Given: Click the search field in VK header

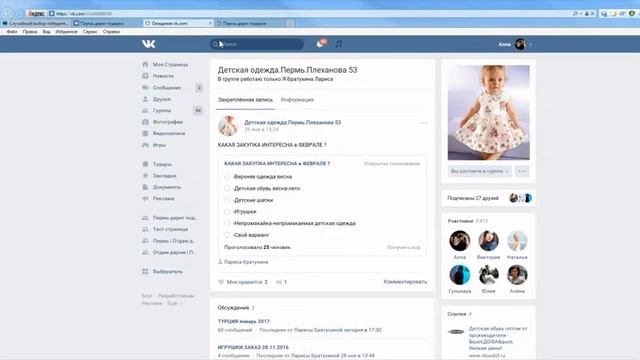Looking at the screenshot, I should (x=257, y=44).
